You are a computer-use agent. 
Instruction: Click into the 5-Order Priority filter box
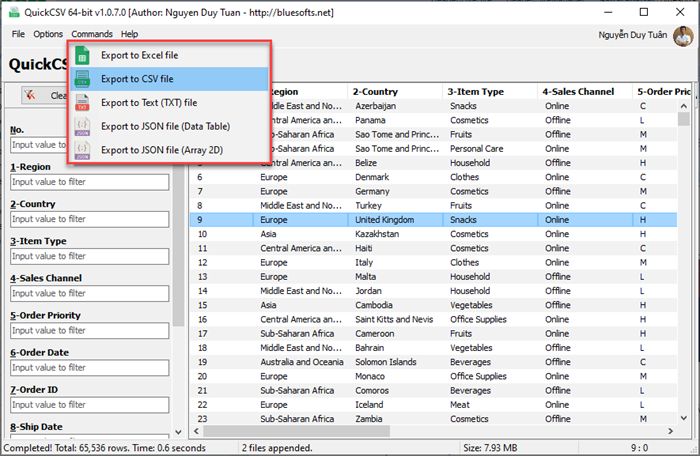pyautogui.click(x=89, y=331)
